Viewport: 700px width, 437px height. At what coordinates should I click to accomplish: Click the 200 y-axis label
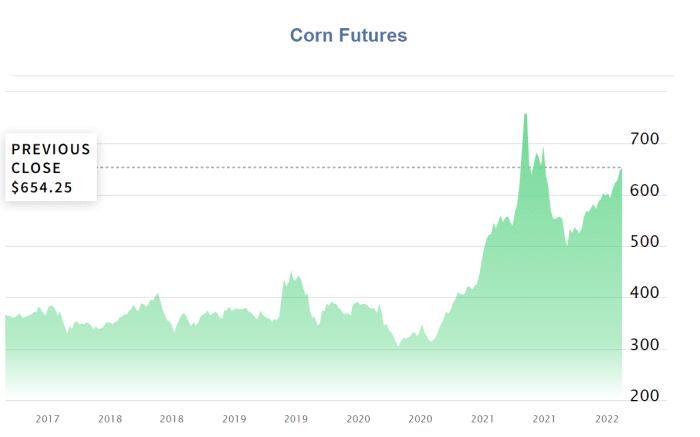point(645,397)
